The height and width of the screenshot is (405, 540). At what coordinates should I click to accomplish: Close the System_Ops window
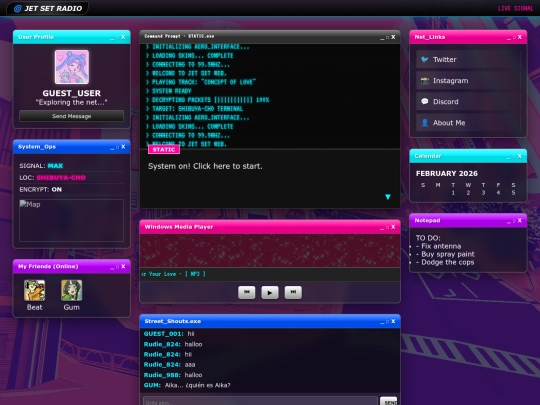point(123,147)
